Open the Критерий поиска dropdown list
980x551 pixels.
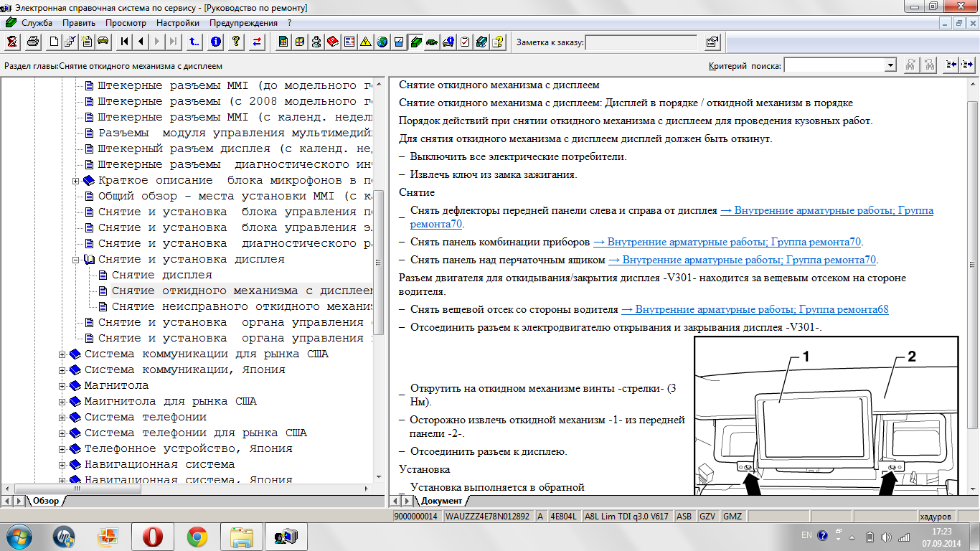(x=890, y=65)
